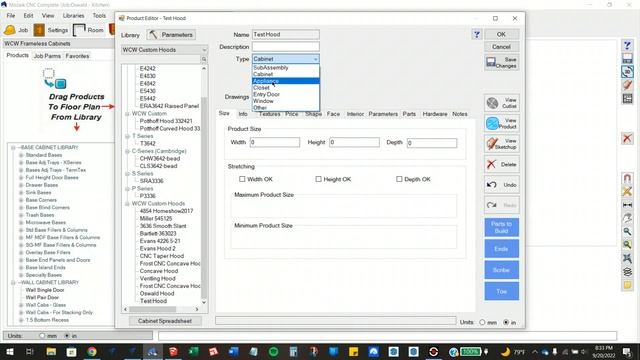The width and height of the screenshot is (640, 360).
Task: Select mm units in main window
Action: click(x=42, y=336)
